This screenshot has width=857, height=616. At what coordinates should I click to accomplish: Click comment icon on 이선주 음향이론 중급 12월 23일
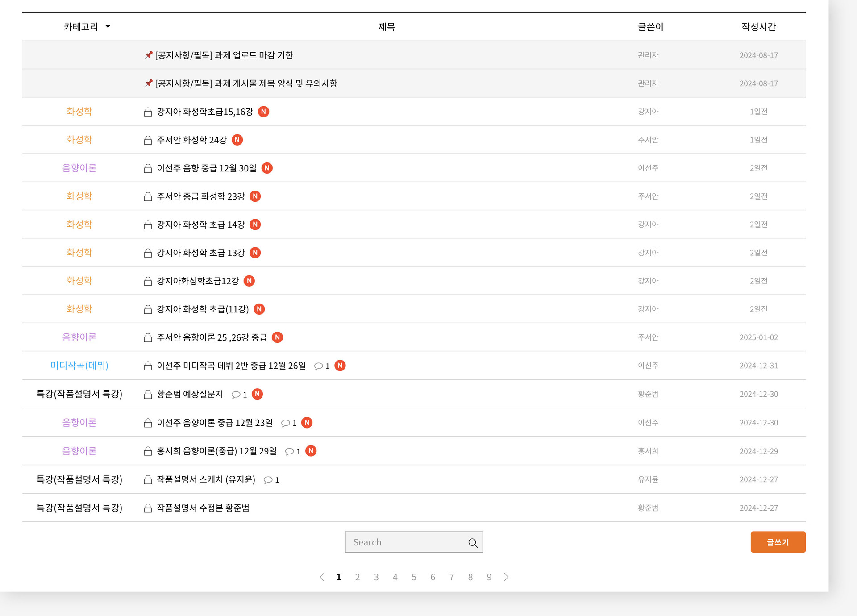point(285,423)
